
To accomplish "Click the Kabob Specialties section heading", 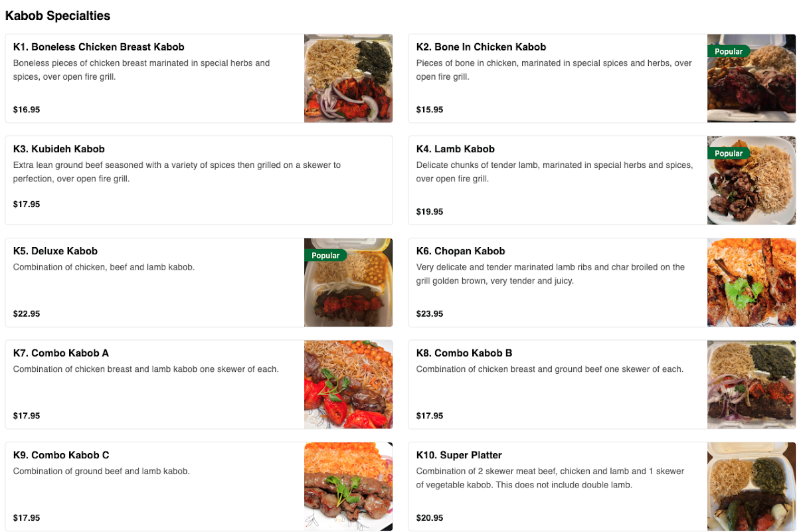I will 58,15.
